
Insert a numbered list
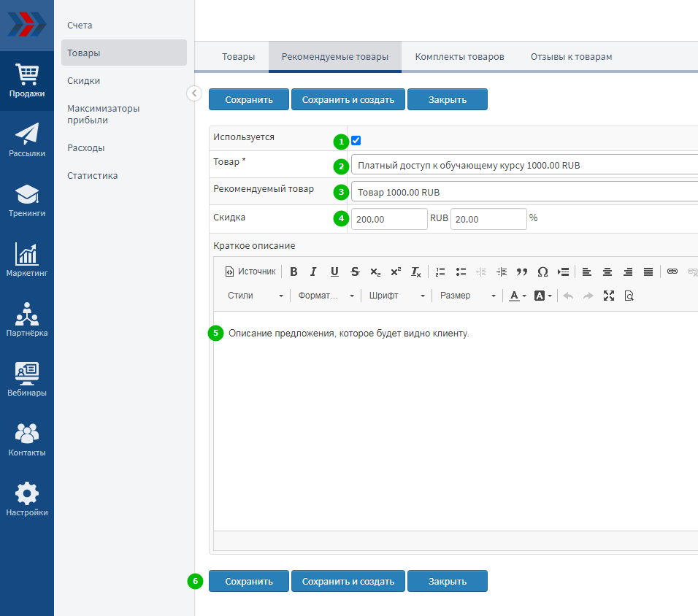440,272
